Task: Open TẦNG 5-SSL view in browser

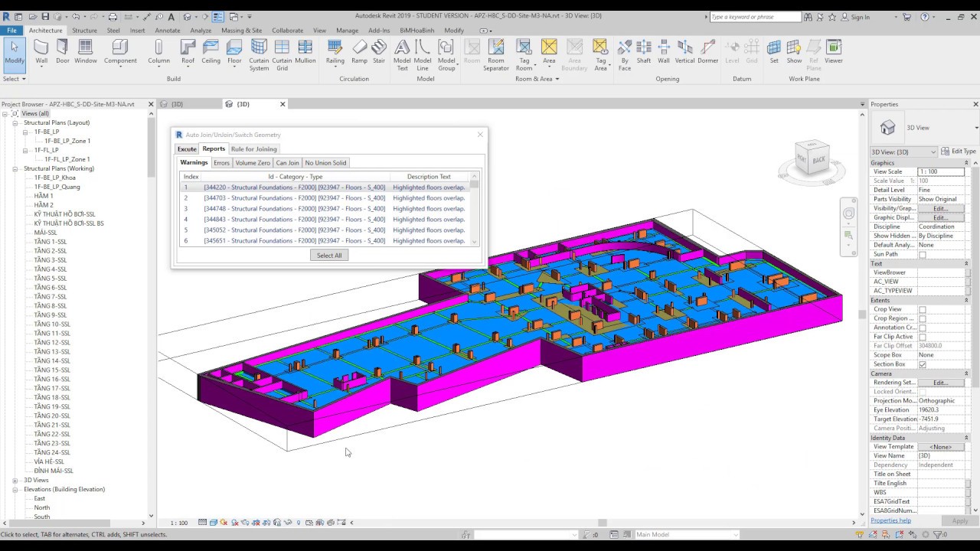Action: 51,279
